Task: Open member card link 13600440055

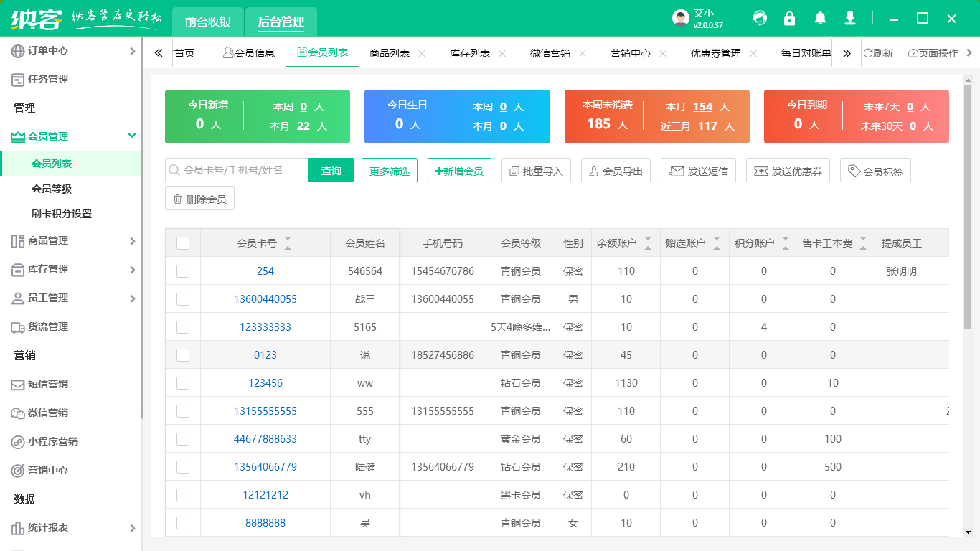Action: tap(265, 299)
